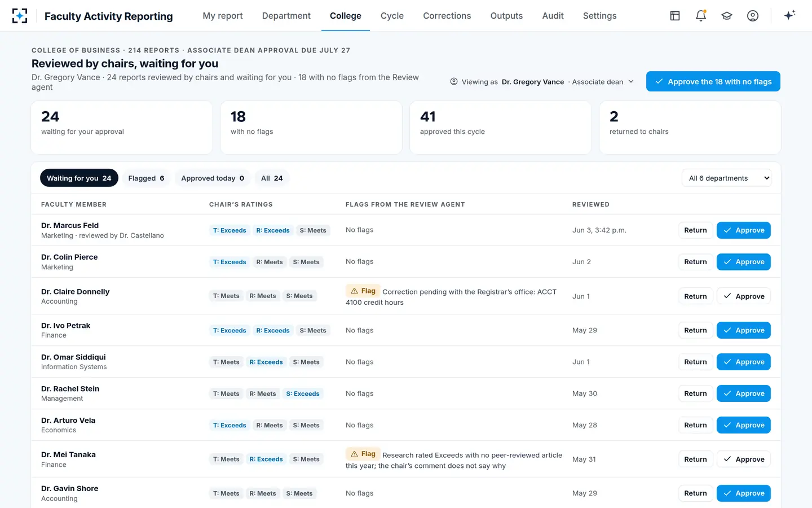Approve Dr. Omar Siddiqui's report
This screenshot has width=812, height=508.
click(744, 362)
